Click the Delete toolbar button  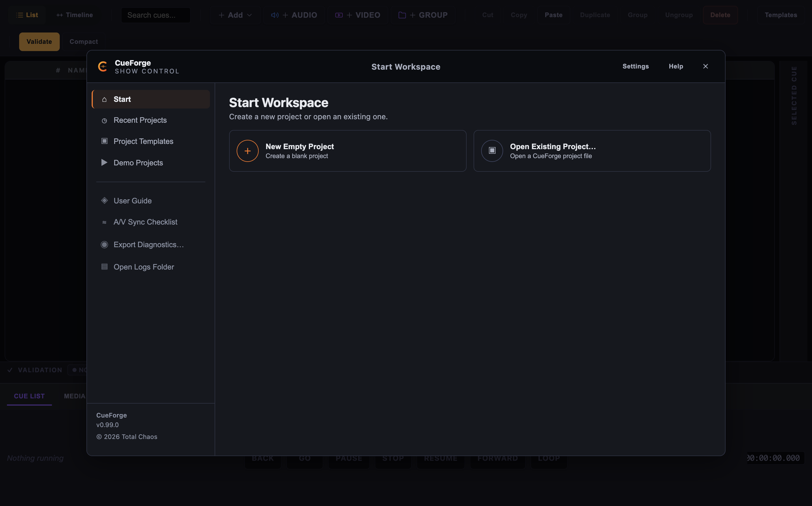720,15
